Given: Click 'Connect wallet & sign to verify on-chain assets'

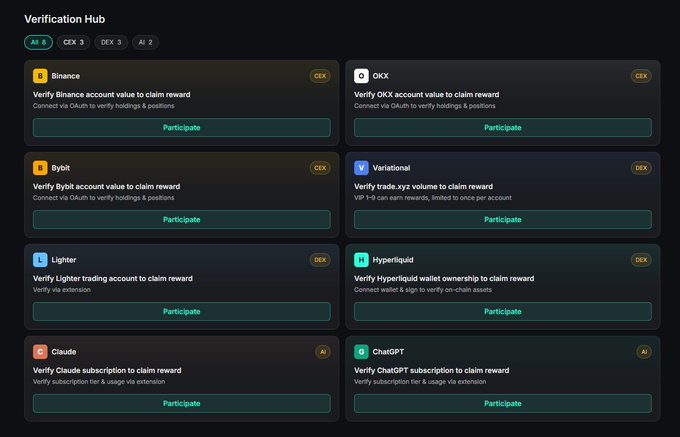Looking at the screenshot, I should pos(423,290).
